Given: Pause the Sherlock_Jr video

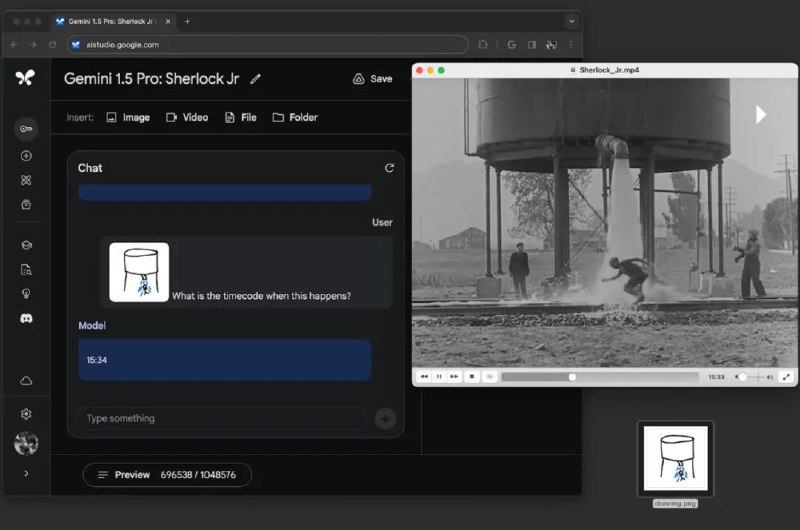Looking at the screenshot, I should point(439,377).
